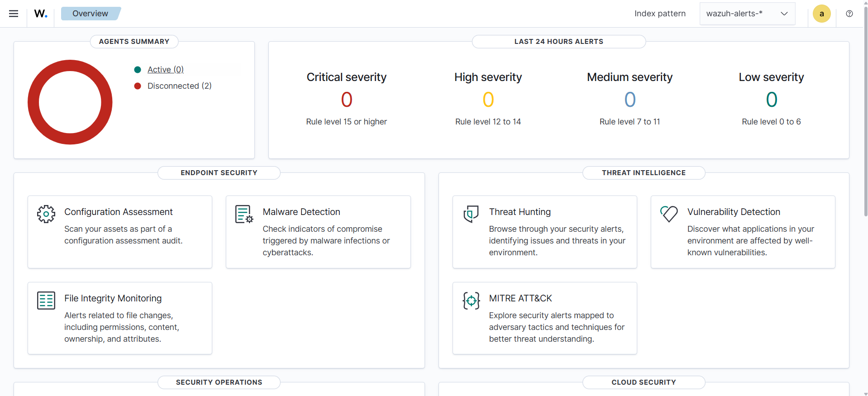Click the File Integrity Monitoring icon
The width and height of the screenshot is (868, 396).
[46, 301]
